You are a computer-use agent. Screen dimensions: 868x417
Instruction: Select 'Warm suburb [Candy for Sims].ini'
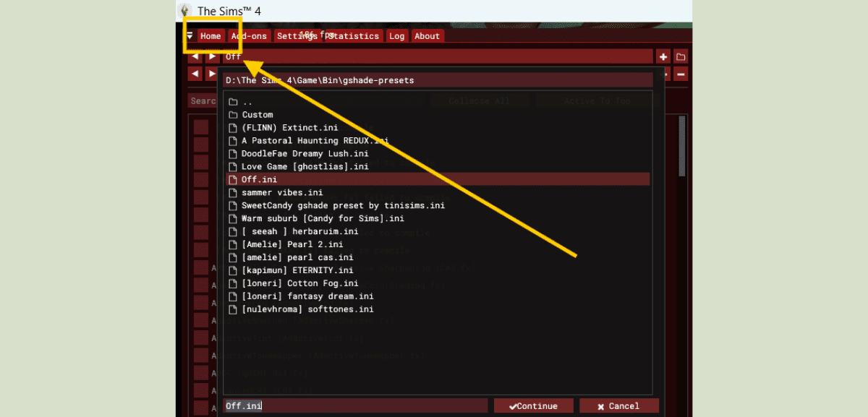(x=323, y=218)
